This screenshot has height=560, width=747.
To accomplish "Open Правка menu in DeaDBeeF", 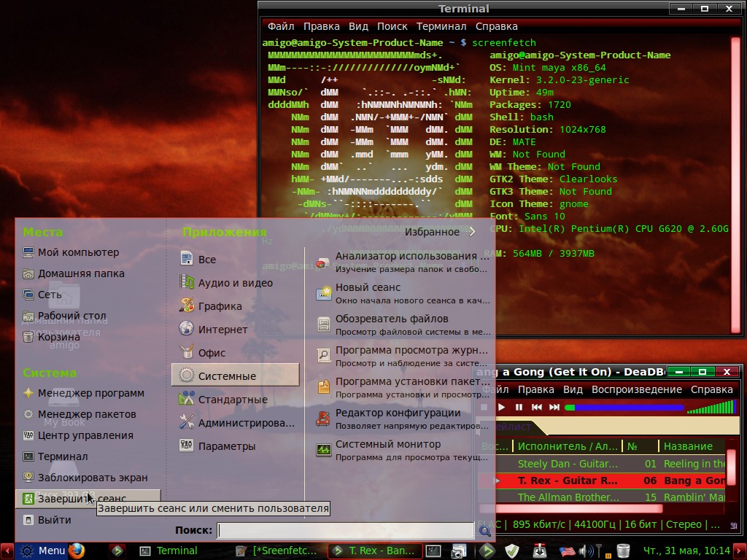I will tap(536, 389).
